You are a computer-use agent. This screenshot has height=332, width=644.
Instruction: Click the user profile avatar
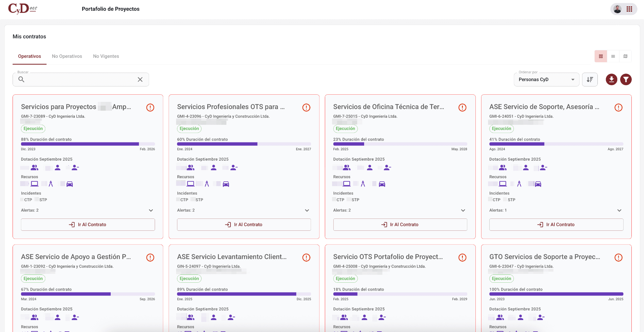tap(617, 9)
